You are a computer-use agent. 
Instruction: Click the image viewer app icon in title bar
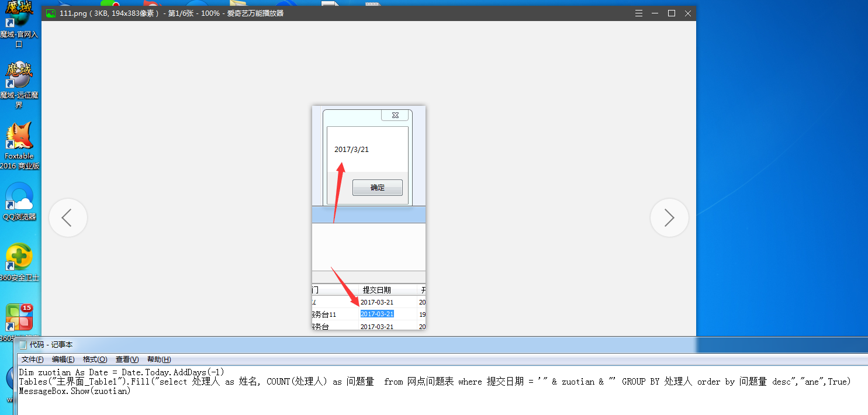click(51, 13)
